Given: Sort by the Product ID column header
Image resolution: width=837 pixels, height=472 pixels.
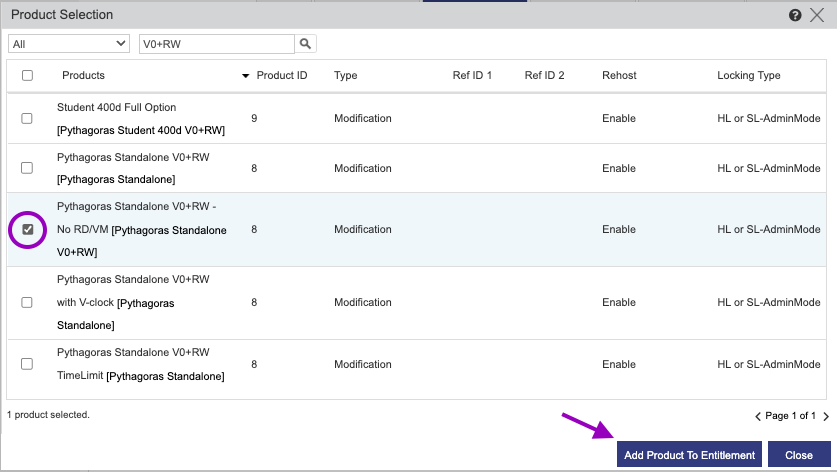Looking at the screenshot, I should tap(282, 75).
